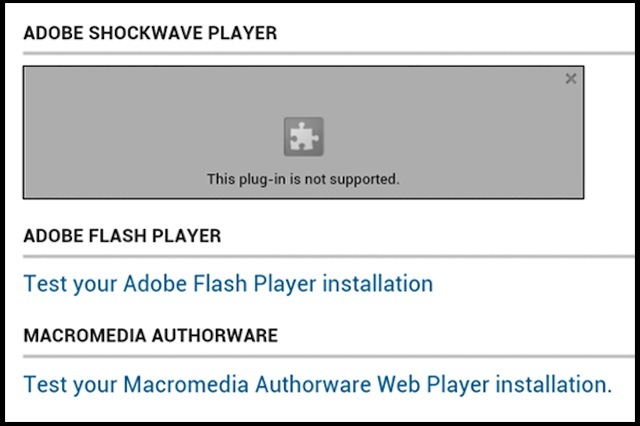Viewport: 640px width, 426px height.
Task: Click the word 'supported' in plug-in message
Action: (362, 180)
